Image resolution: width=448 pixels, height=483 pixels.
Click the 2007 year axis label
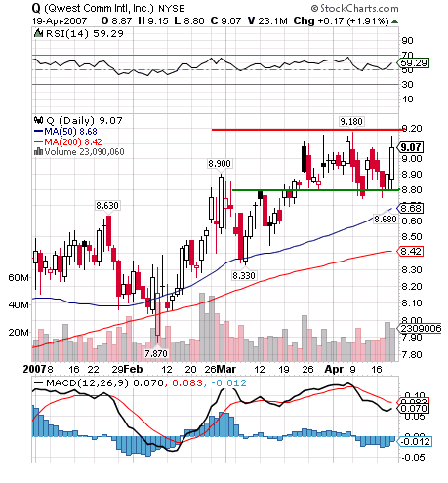[x=35, y=370]
